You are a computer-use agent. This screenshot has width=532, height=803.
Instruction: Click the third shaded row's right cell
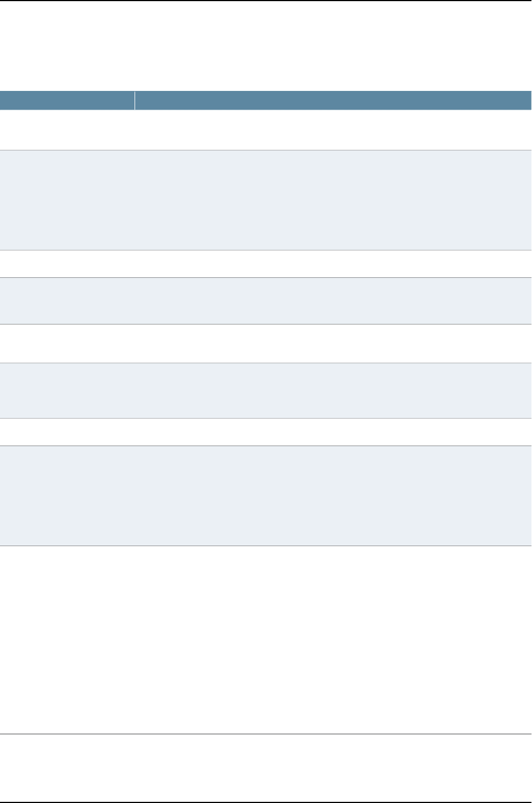pos(333,390)
